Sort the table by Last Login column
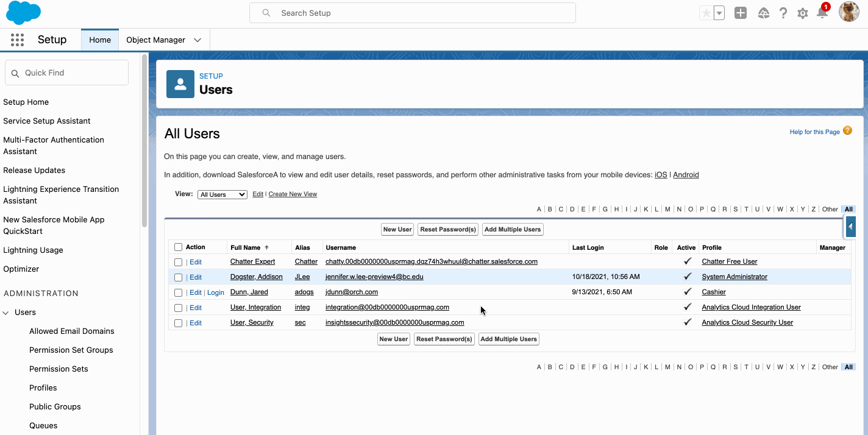The height and width of the screenshot is (435, 868). click(x=588, y=248)
